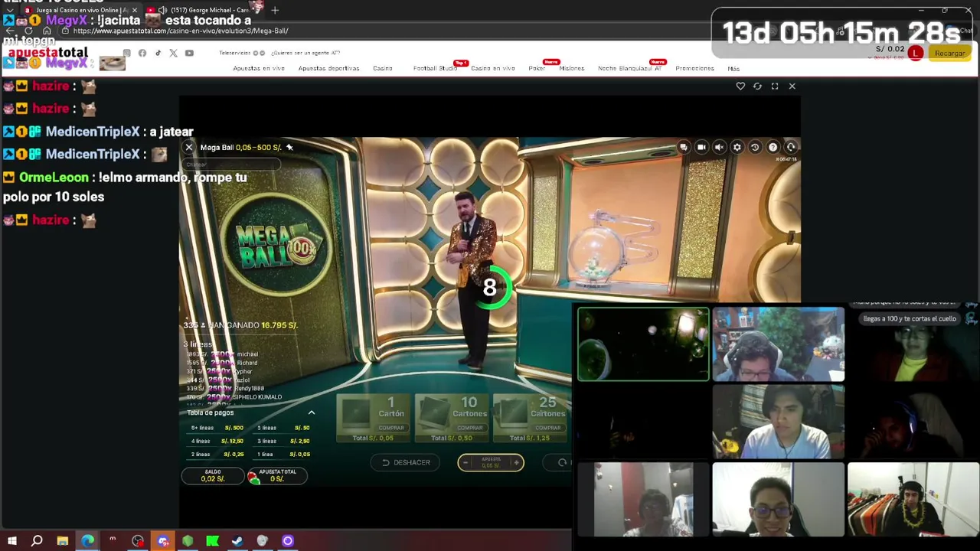Open Casino en vivo menu

click(493, 68)
